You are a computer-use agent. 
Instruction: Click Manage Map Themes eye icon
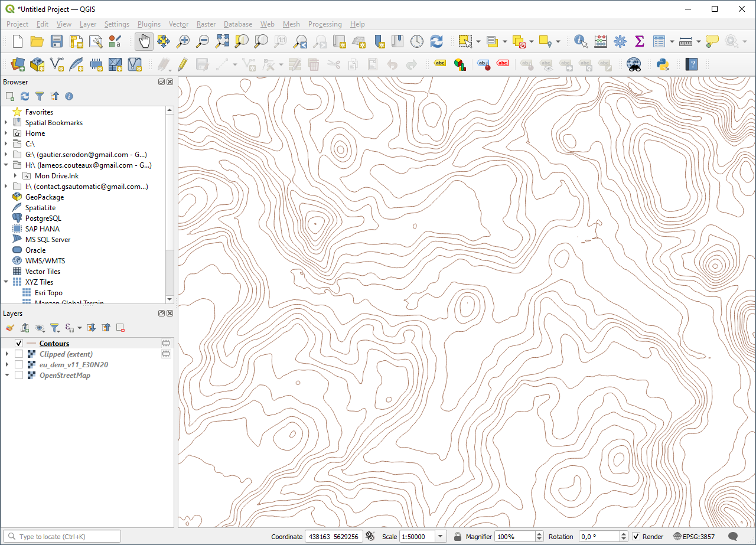[40, 327]
